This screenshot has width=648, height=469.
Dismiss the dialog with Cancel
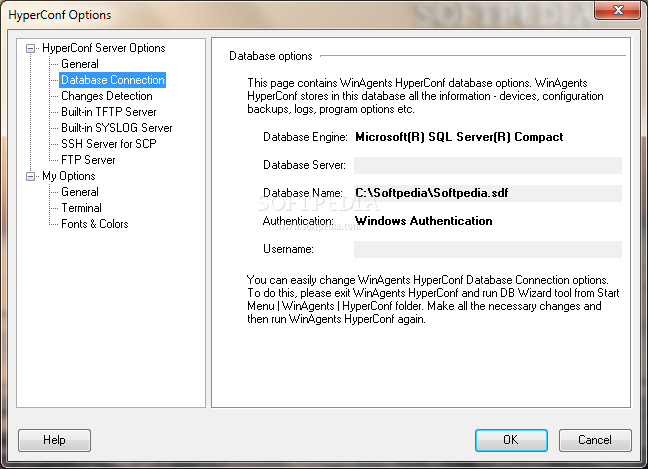[595, 440]
